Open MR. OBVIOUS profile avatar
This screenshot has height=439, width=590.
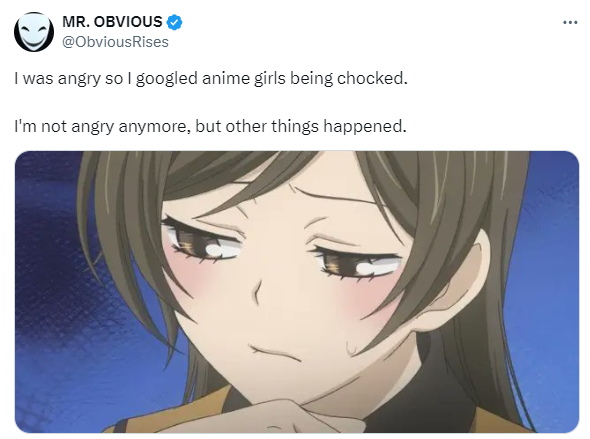click(34, 32)
